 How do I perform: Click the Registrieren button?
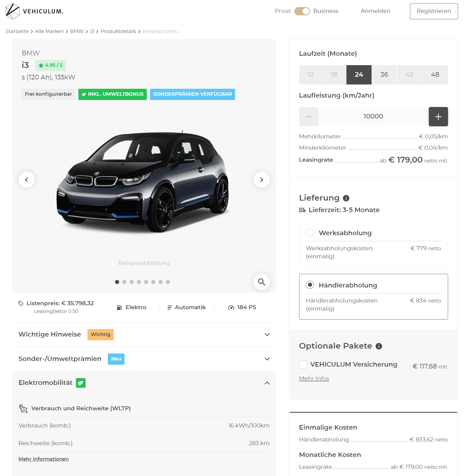pos(434,11)
